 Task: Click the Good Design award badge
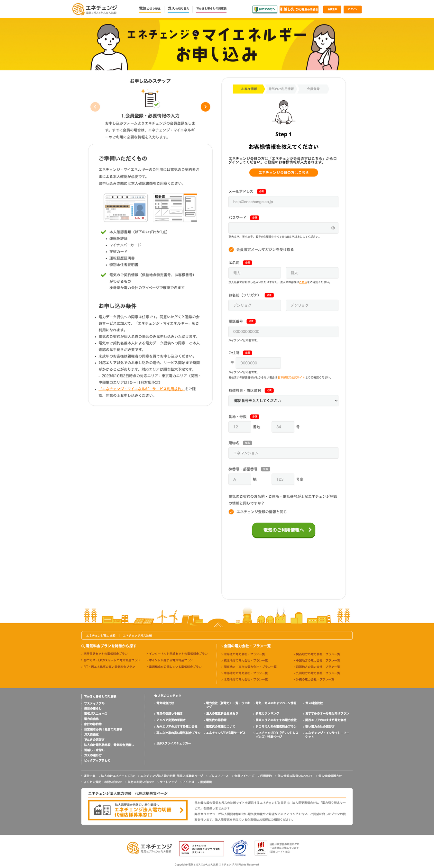pyautogui.click(x=201, y=848)
